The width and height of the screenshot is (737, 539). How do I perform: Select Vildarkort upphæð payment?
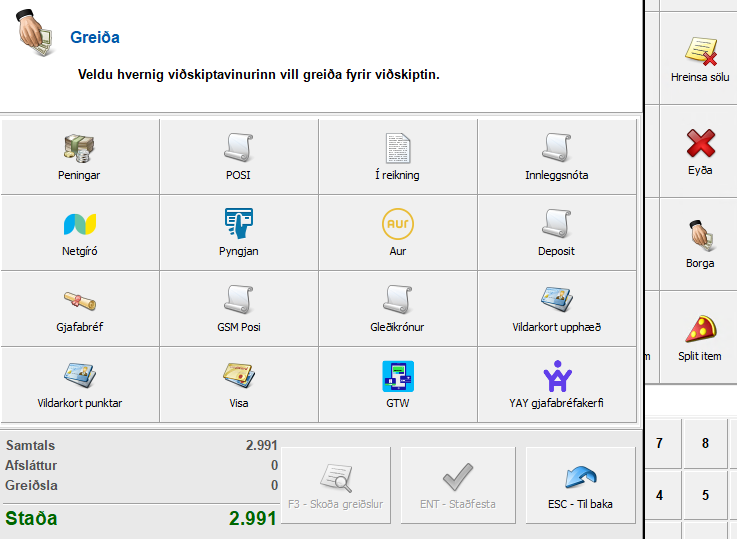pyautogui.click(x=556, y=309)
